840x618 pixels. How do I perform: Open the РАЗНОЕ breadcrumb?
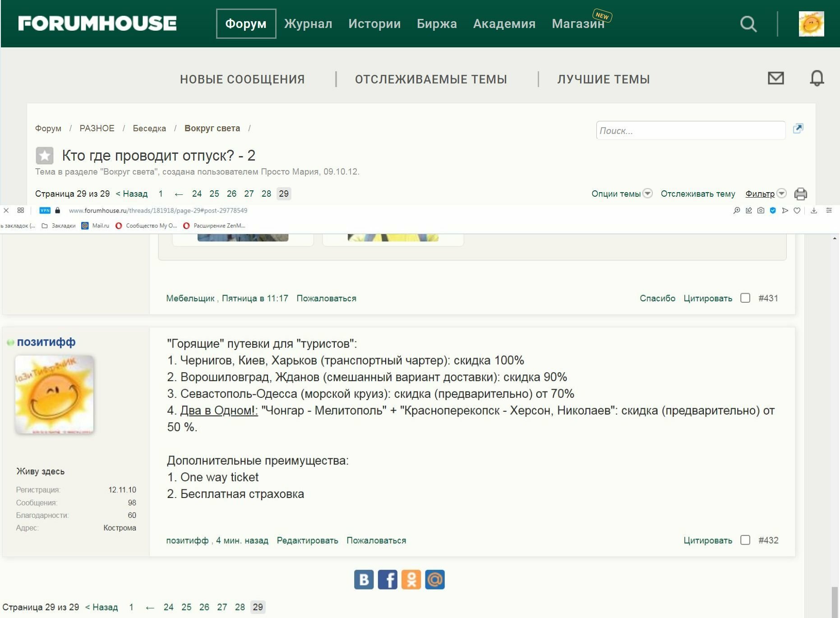tap(97, 128)
